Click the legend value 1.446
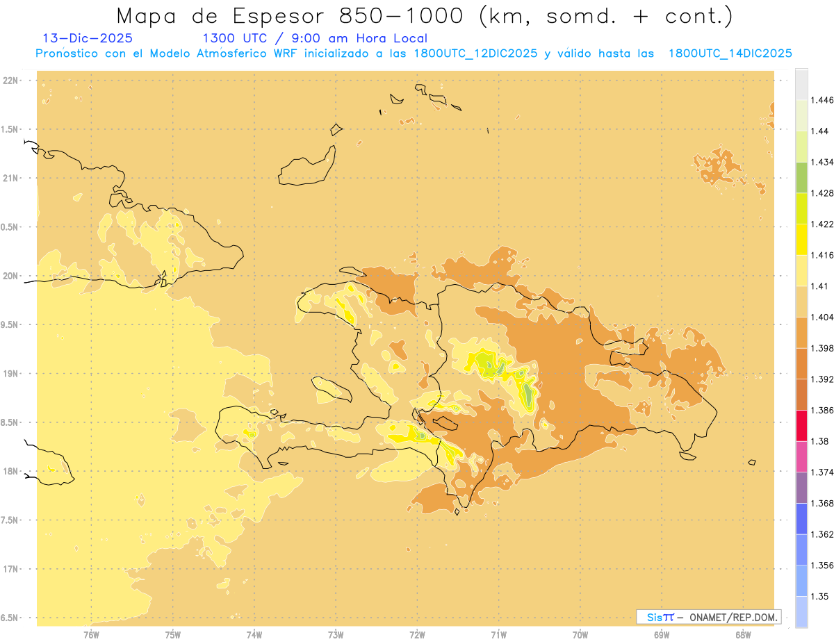Viewport: 834px width, 644px height. pyautogui.click(x=823, y=100)
